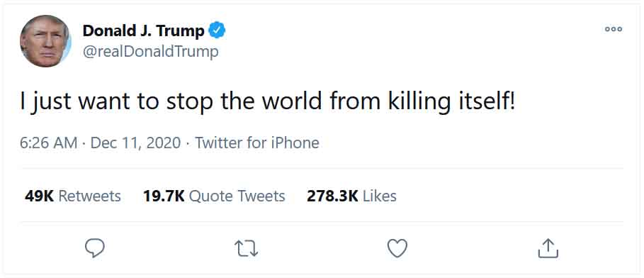The image size is (644, 278).
Task: Click the bold 278.3K count number
Action: [x=333, y=196]
